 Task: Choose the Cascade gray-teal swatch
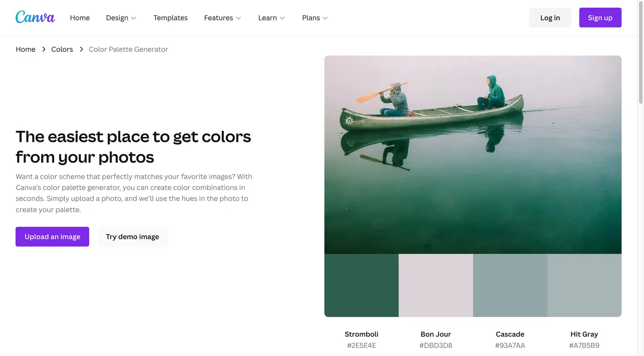[510, 285]
